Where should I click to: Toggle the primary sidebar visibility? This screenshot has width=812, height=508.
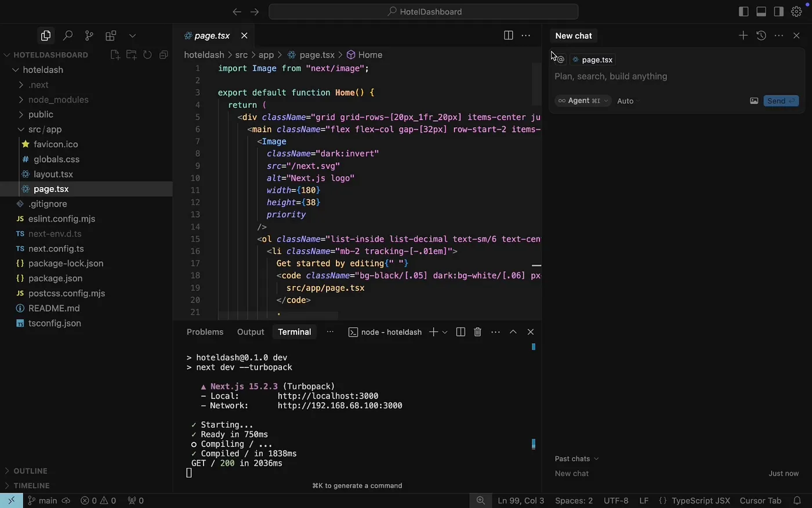[x=743, y=11]
